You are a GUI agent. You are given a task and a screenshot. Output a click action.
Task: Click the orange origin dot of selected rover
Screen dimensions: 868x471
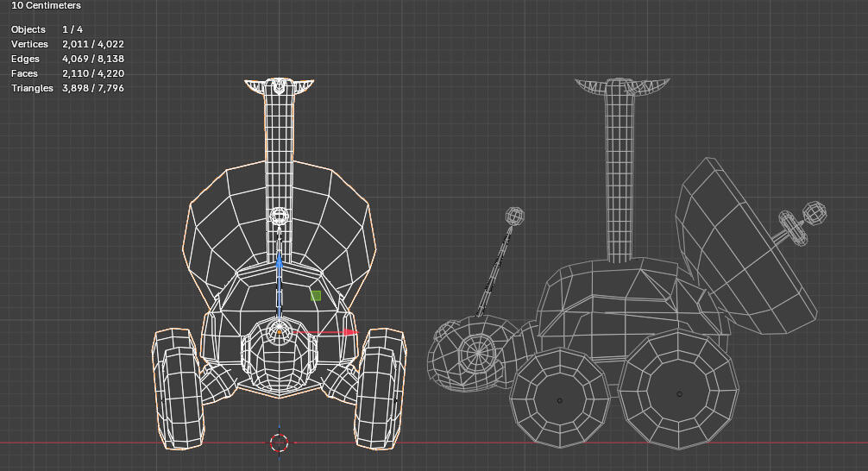tap(279, 332)
